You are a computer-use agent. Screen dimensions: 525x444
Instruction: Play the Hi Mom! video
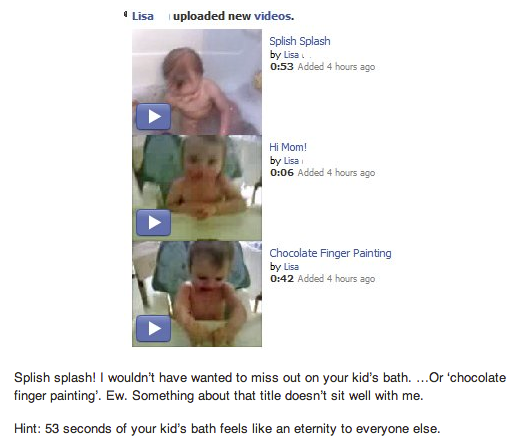click(x=153, y=222)
